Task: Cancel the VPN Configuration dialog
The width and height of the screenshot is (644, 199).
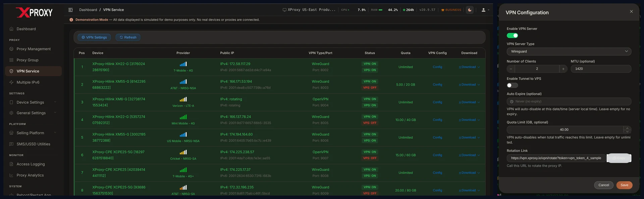Action: click(x=604, y=185)
